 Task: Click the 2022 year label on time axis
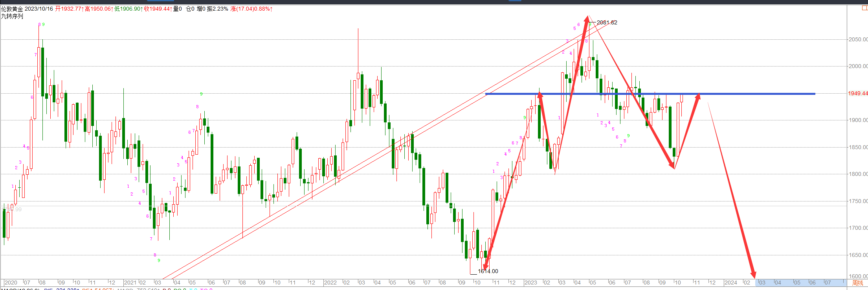330,283
